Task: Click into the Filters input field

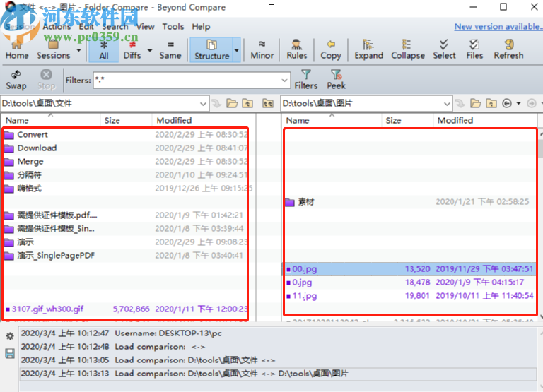Action: pyautogui.click(x=187, y=81)
